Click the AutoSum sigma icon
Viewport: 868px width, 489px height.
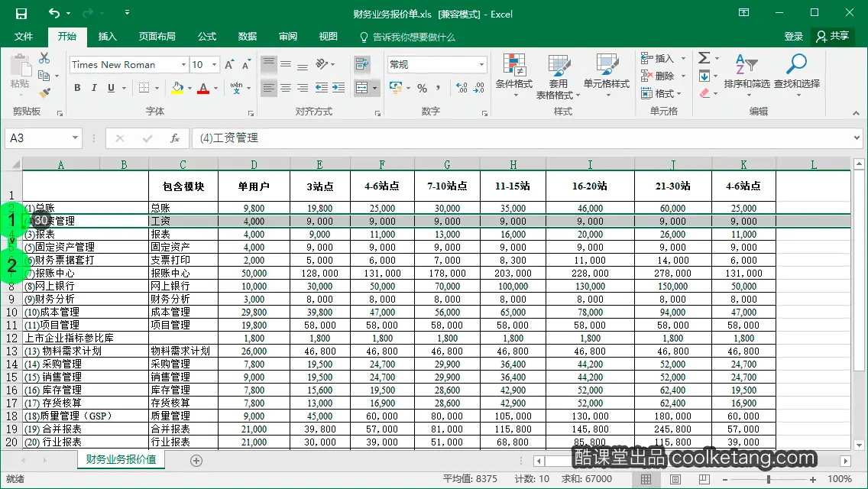[704, 58]
